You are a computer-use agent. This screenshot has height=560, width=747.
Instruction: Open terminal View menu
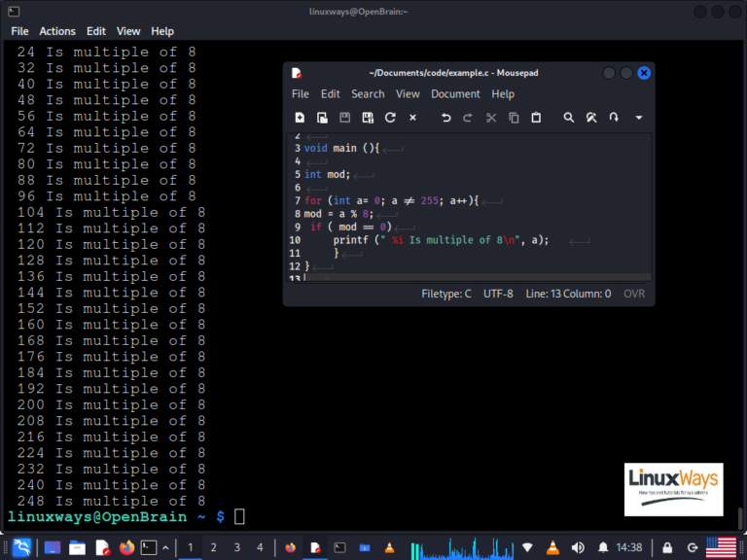pos(128,31)
